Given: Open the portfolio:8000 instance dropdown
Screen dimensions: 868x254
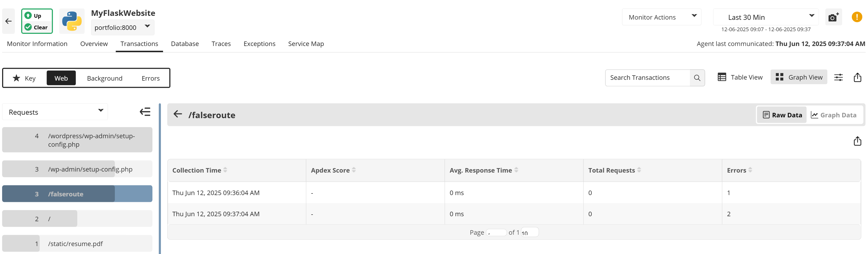Looking at the screenshot, I should coord(122,27).
